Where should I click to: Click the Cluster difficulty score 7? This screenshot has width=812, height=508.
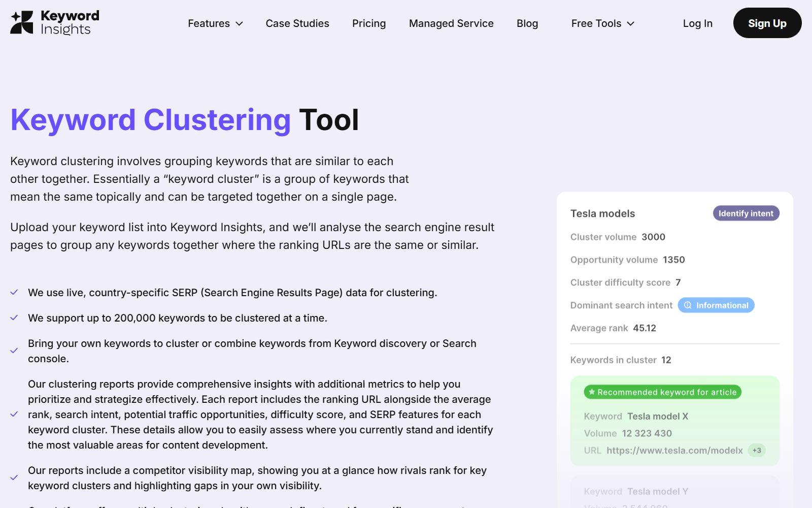tap(678, 282)
